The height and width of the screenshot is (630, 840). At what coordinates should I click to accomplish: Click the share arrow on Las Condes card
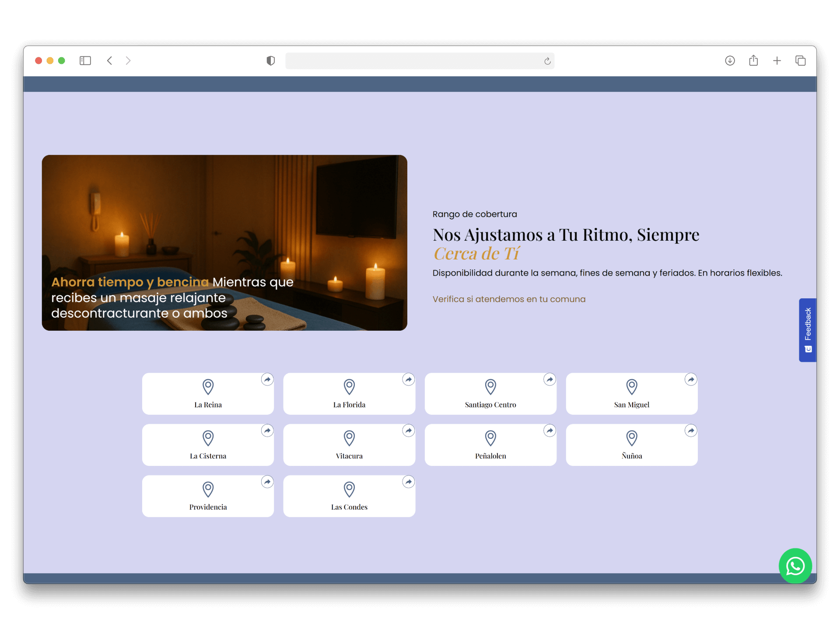point(408,482)
